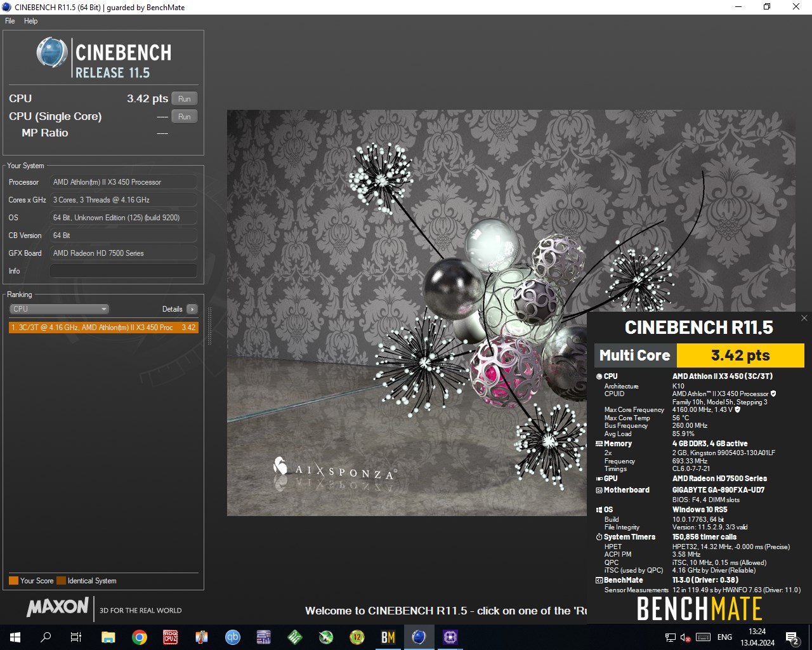Open the File menu
The height and width of the screenshot is (650, 812).
coord(10,21)
